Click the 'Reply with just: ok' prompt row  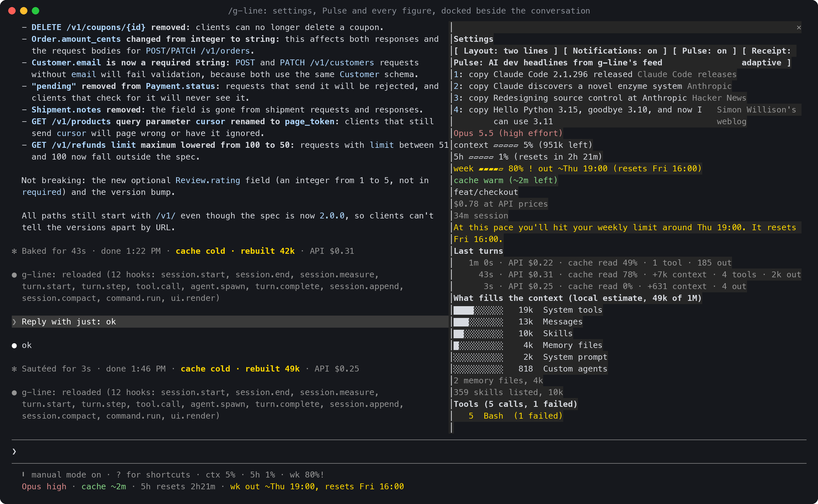point(230,322)
